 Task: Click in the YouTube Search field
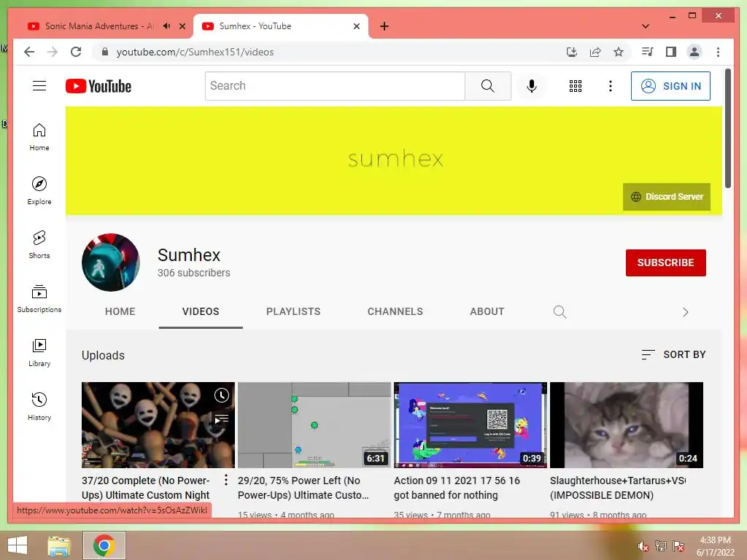(335, 86)
